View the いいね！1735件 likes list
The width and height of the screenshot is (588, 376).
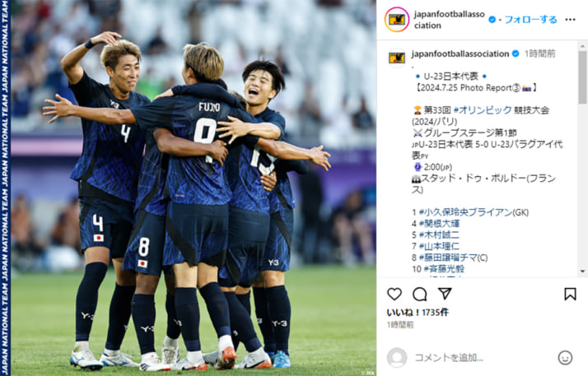(418, 313)
